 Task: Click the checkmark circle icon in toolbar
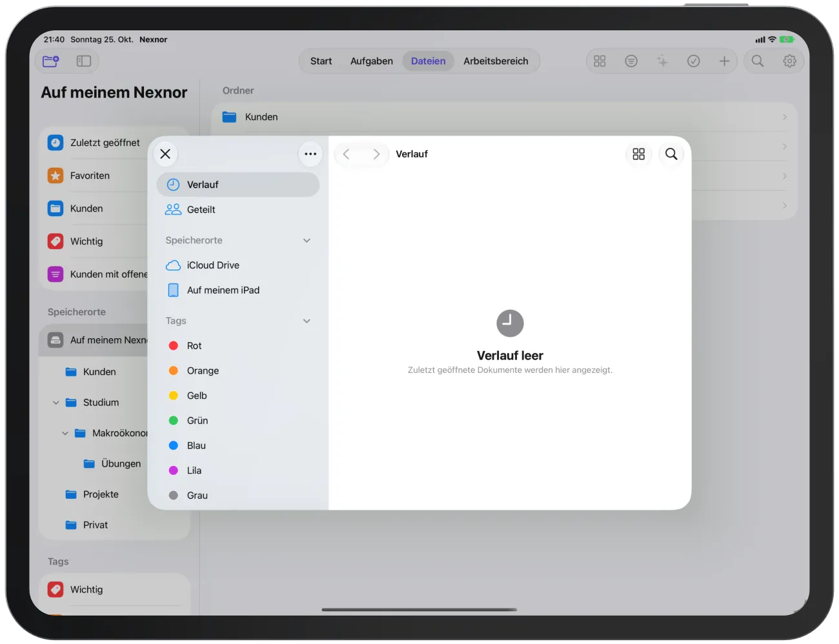[x=694, y=61]
